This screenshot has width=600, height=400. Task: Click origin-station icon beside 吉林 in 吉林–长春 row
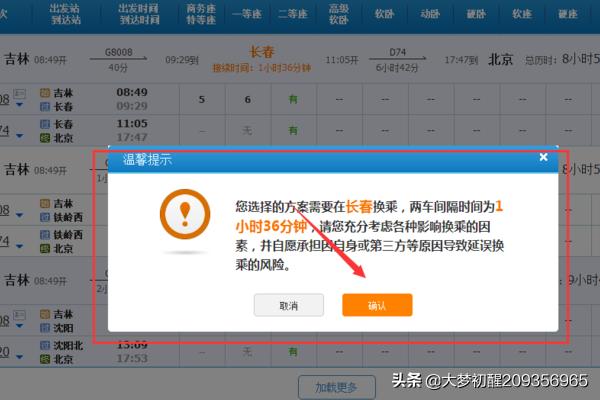coord(45,93)
